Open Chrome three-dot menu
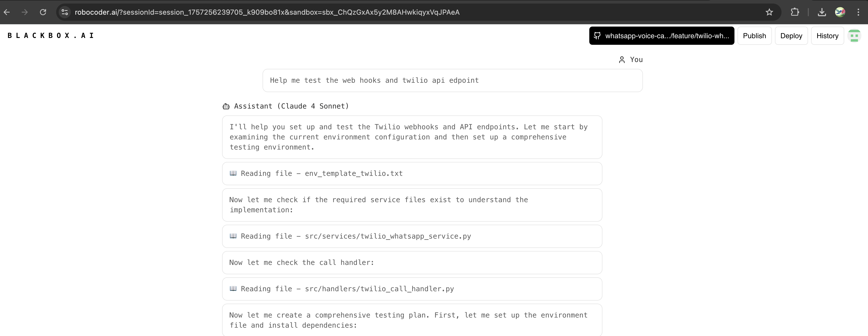This screenshot has height=336, width=868. pos(858,12)
